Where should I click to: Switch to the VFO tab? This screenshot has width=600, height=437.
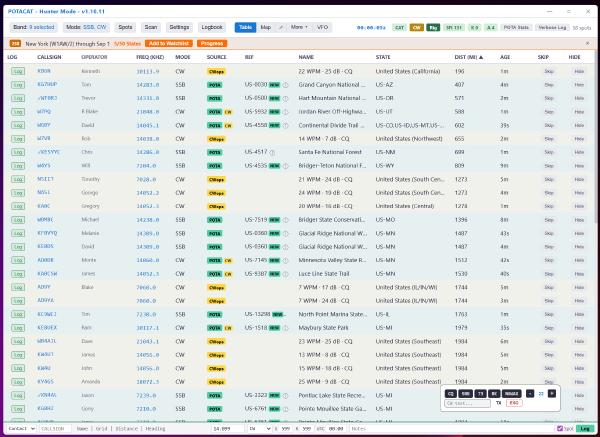[x=322, y=27]
